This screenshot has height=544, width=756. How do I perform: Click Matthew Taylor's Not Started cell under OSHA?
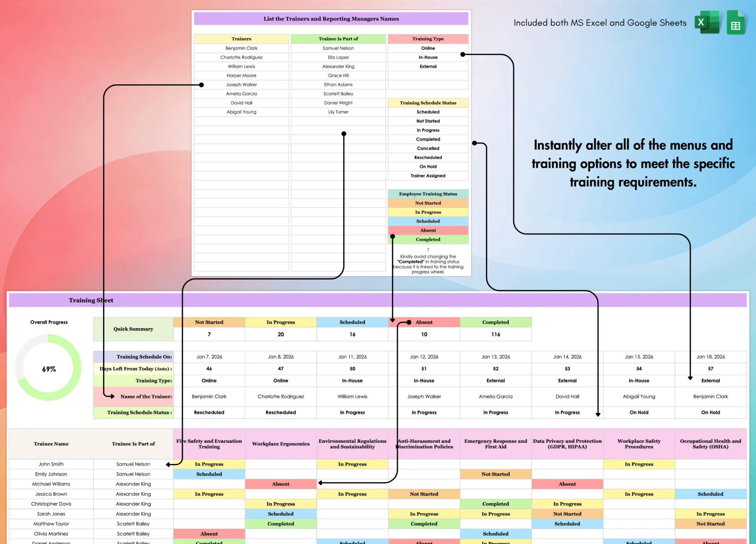(711, 524)
